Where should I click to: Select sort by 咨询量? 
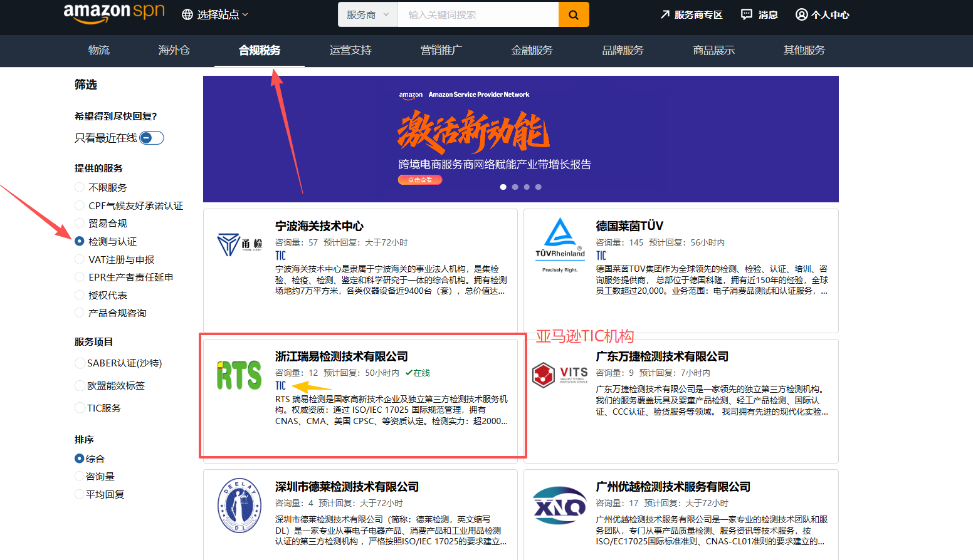click(x=80, y=476)
